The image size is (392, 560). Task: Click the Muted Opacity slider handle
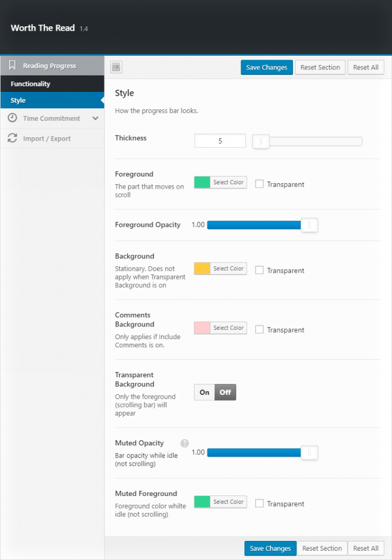309,452
